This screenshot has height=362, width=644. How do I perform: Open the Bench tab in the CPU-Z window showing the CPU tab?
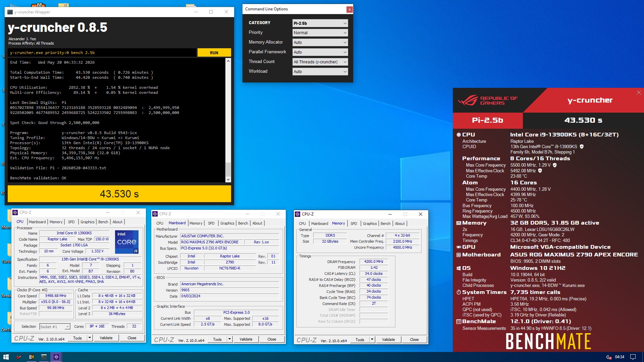[103, 222]
